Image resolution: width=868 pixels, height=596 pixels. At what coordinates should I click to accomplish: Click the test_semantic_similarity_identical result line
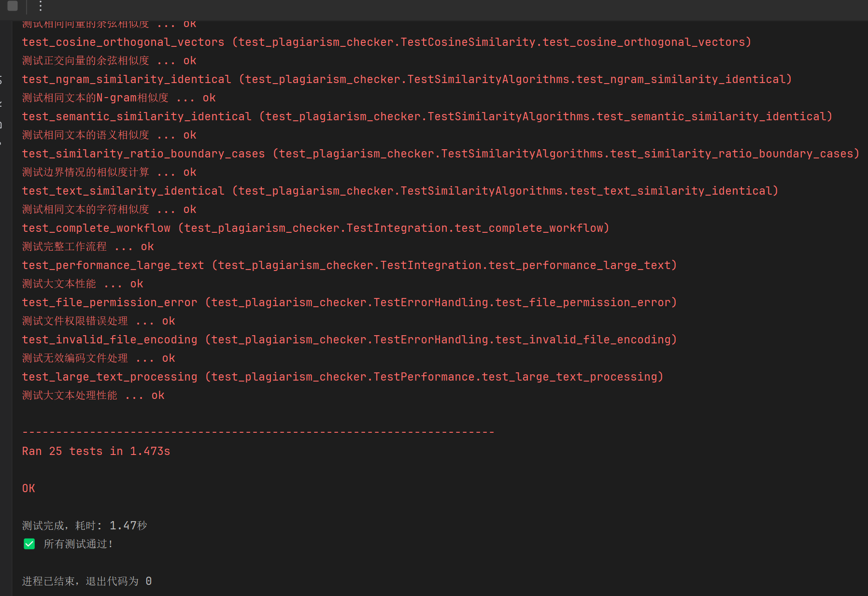[427, 116]
